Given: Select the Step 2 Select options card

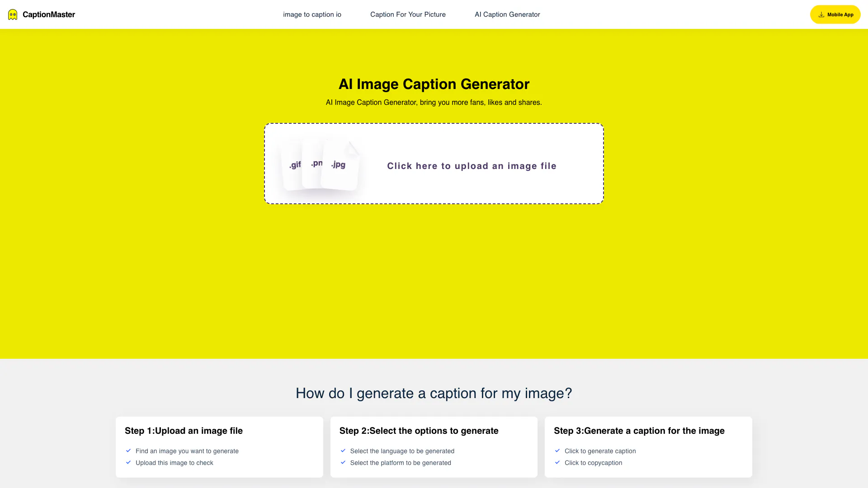Looking at the screenshot, I should [x=434, y=446].
